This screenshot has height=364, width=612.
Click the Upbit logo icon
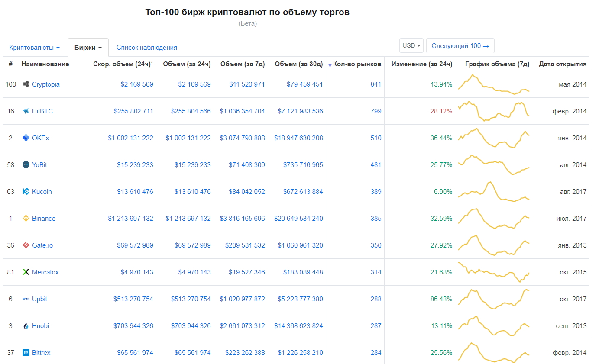pyautogui.click(x=26, y=299)
